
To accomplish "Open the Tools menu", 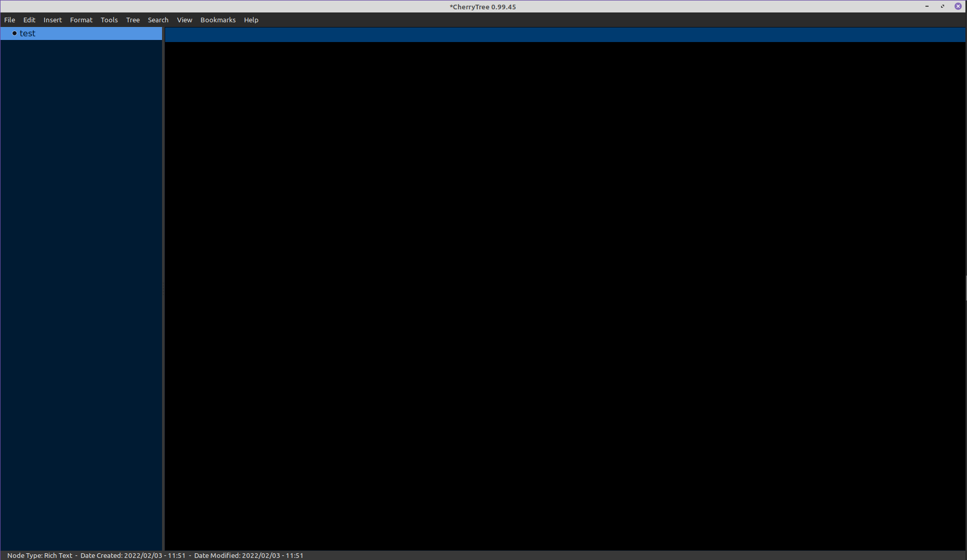I will point(109,20).
